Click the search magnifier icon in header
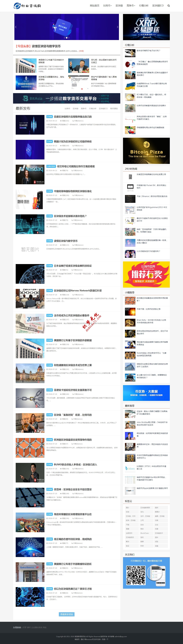This screenshot has height=644, width=183. tap(168, 5)
